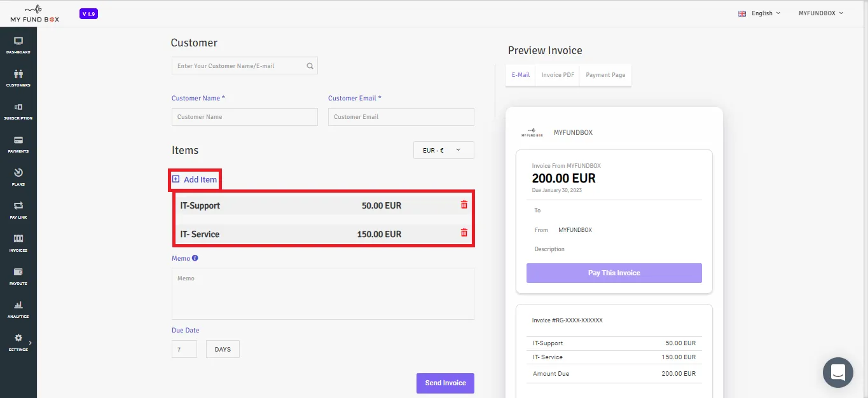Screen dimensions: 868x398
Task: Click the Customer Name input field
Action: tap(245, 117)
